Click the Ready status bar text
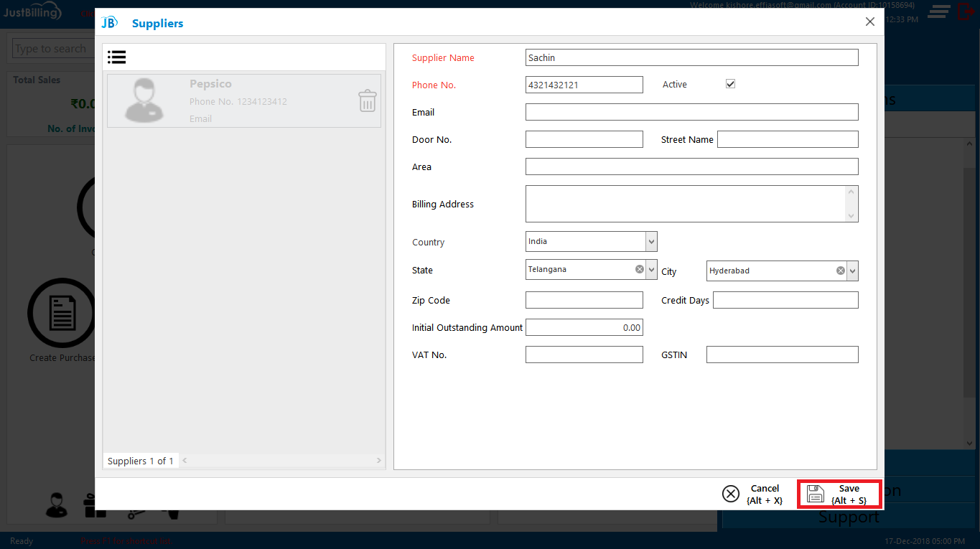980x549 pixels. (x=22, y=541)
